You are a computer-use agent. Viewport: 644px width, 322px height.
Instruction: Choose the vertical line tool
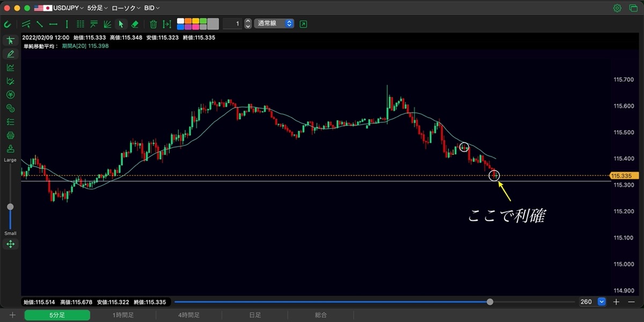click(67, 24)
